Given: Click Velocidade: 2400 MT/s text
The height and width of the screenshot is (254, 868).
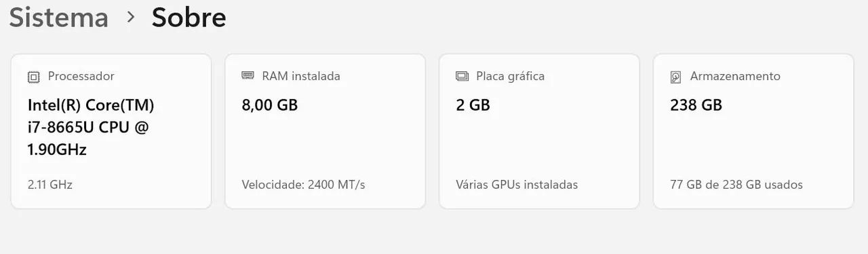Looking at the screenshot, I should coord(304,185).
